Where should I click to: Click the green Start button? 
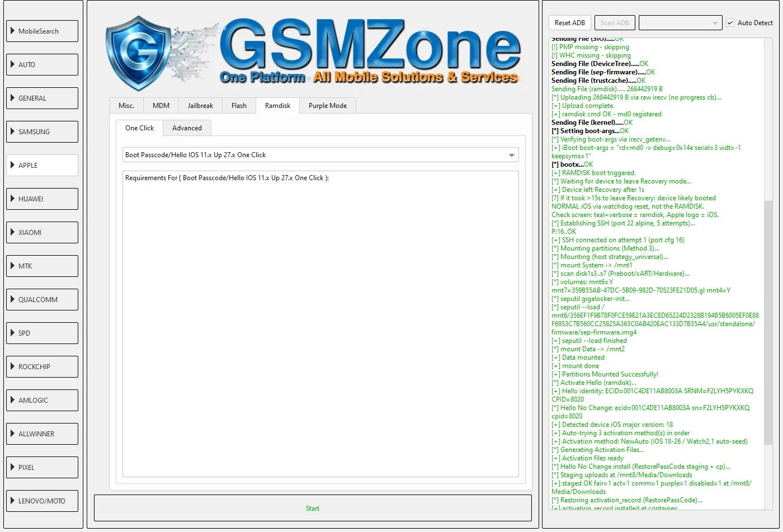pos(313,509)
